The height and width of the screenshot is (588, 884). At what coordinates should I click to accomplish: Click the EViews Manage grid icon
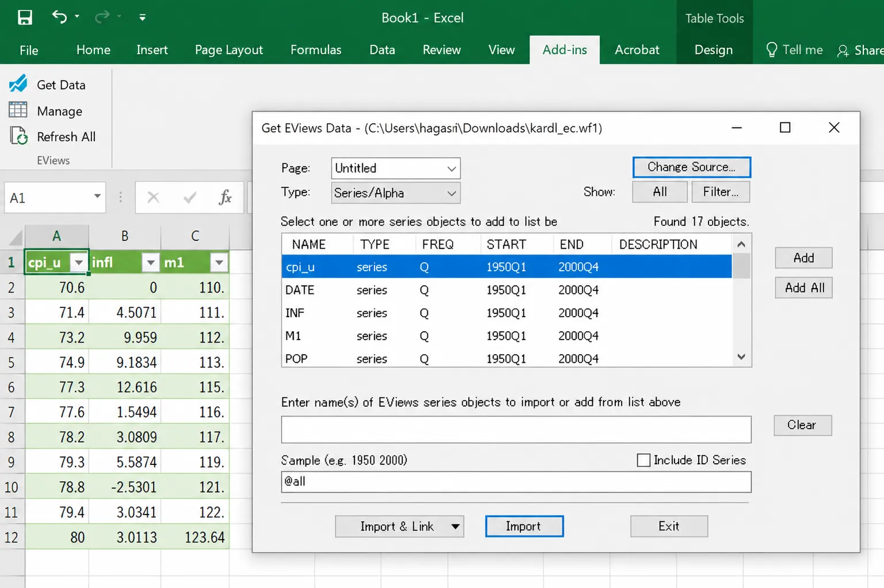point(18,110)
